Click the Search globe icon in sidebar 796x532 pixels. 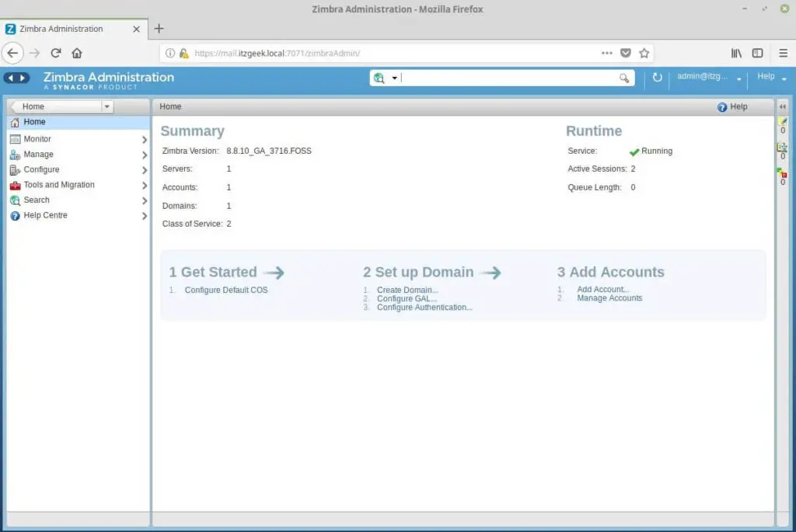coord(16,200)
